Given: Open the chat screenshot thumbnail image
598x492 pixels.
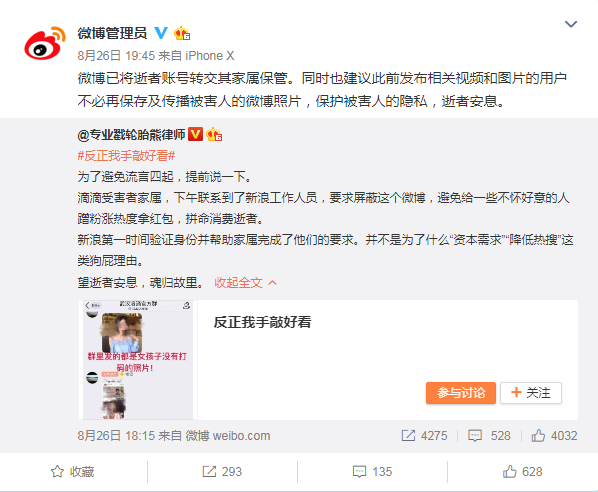Looking at the screenshot, I should point(138,360).
